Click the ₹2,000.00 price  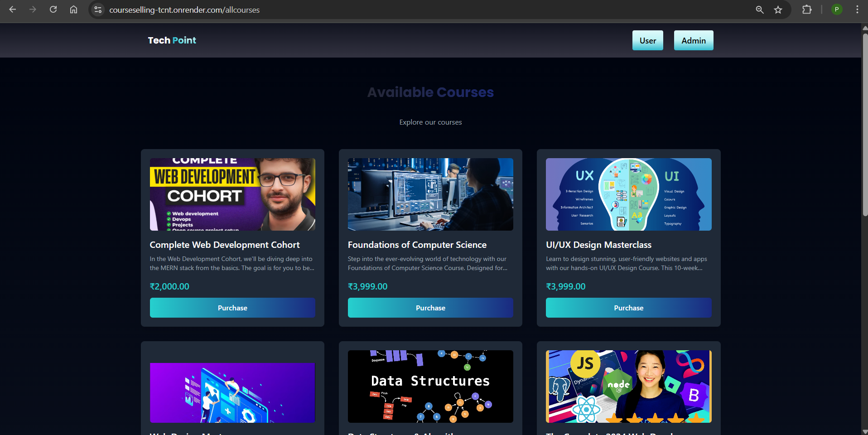coord(169,286)
